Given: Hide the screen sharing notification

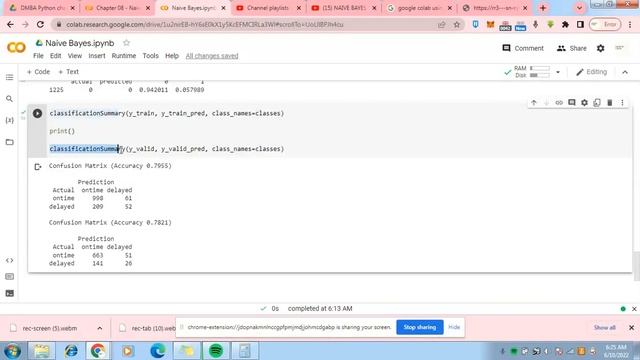Looking at the screenshot, I should point(454,327).
